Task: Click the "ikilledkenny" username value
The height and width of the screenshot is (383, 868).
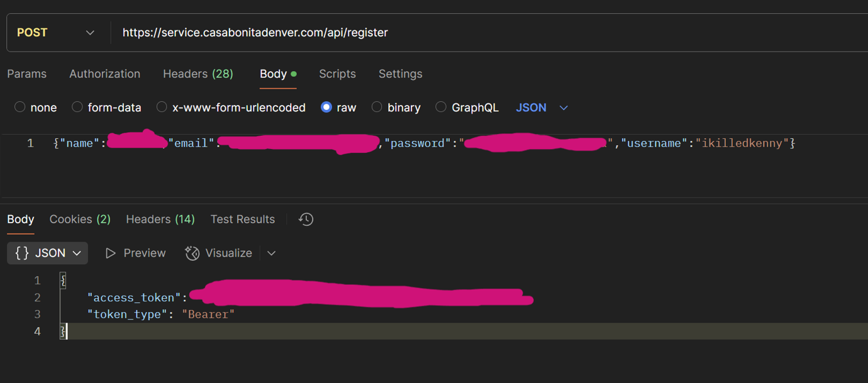Action: [742, 143]
